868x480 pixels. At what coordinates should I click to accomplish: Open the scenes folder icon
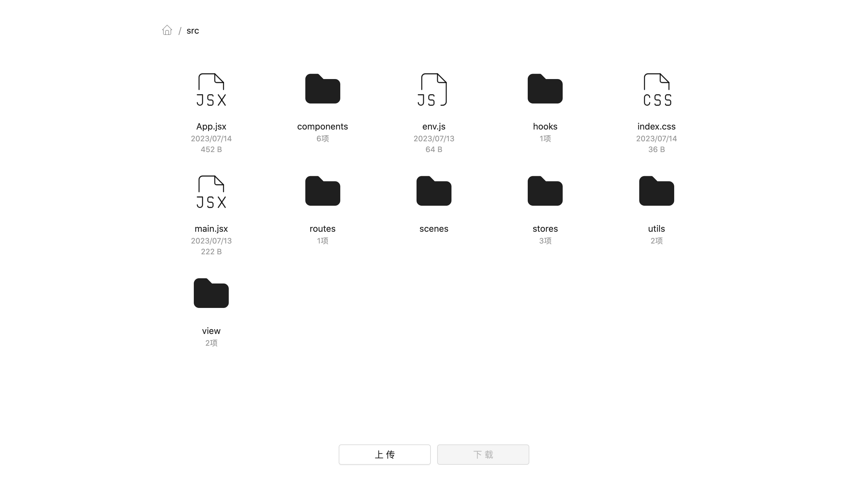click(x=434, y=191)
